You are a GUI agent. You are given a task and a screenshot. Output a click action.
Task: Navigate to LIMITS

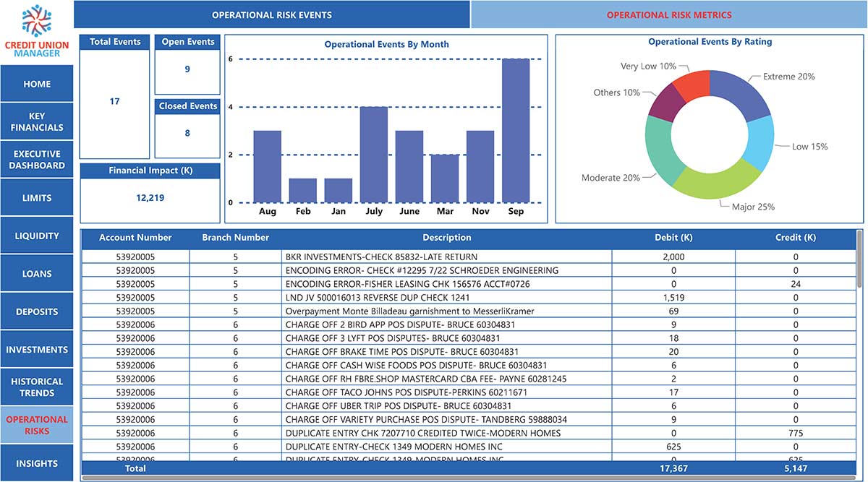[37, 198]
